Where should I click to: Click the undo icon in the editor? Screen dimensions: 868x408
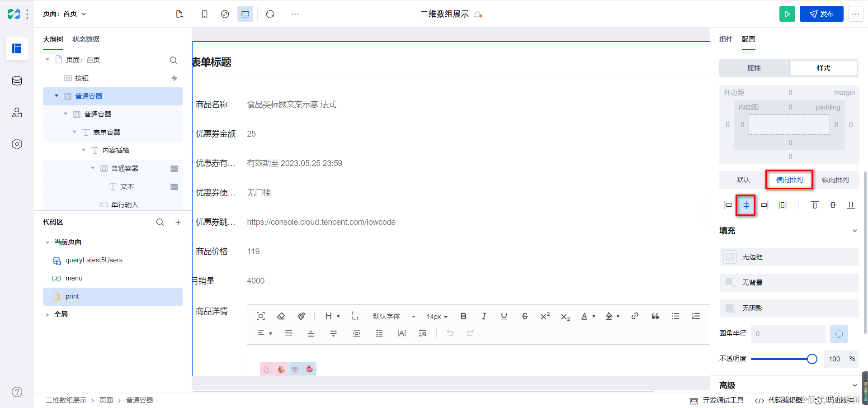click(450, 333)
